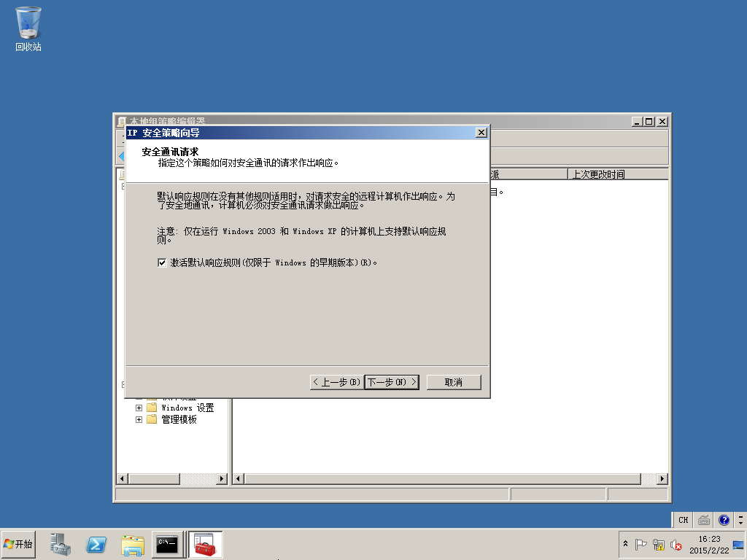Launch PowerShell from the taskbar
Viewport: 747px width, 560px height.
click(96, 544)
